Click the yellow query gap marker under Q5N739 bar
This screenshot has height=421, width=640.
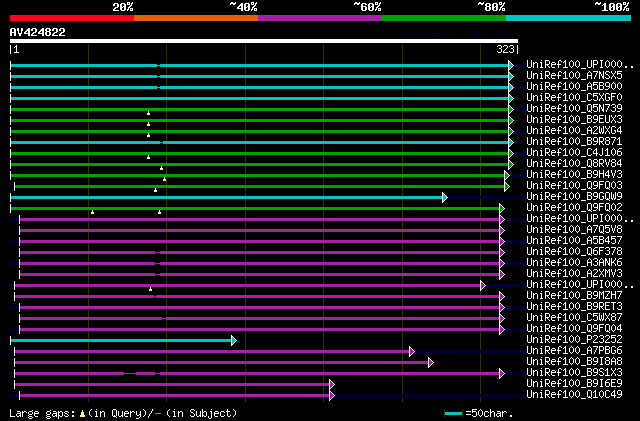[x=149, y=113]
